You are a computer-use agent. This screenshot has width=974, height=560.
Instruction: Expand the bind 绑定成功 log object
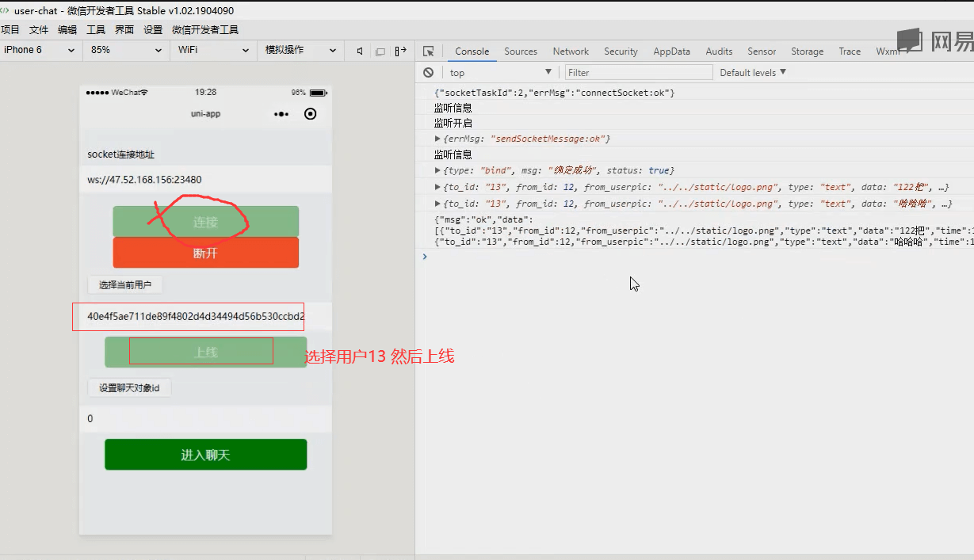437,170
